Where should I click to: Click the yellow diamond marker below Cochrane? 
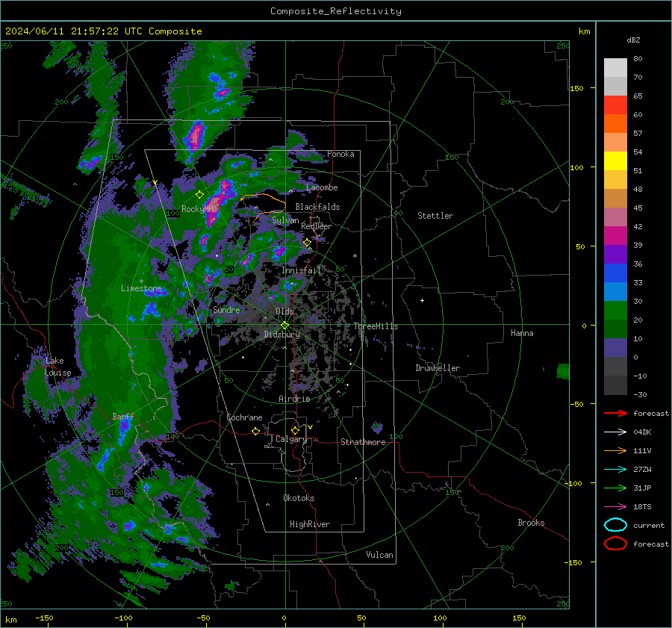coord(255,431)
